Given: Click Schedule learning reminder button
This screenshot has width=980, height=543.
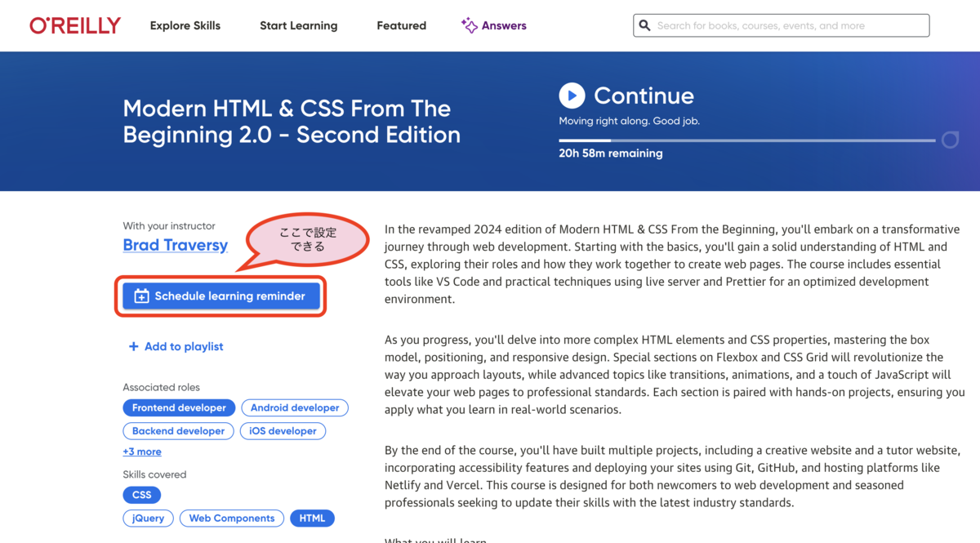Looking at the screenshot, I should (x=220, y=296).
